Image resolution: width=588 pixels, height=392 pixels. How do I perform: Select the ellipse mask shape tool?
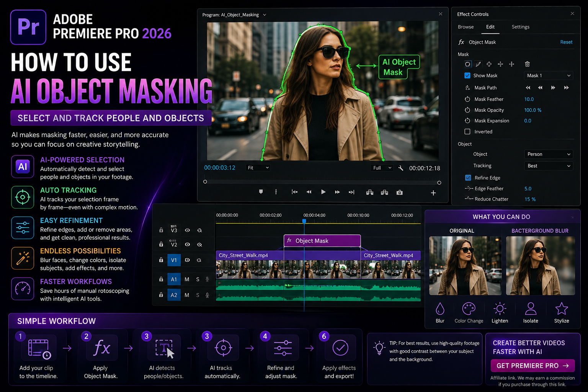(x=467, y=64)
